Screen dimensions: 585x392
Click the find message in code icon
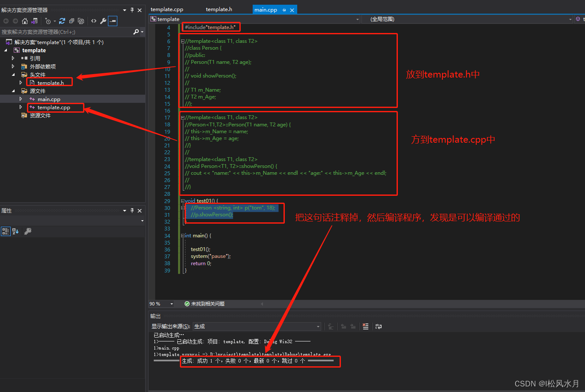331,326
